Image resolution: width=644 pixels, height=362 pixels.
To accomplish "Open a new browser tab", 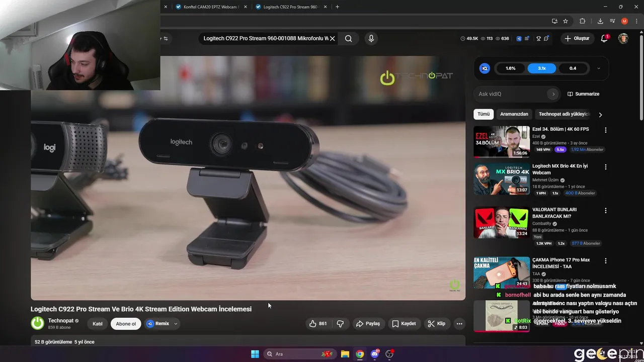I will tap(337, 7).
